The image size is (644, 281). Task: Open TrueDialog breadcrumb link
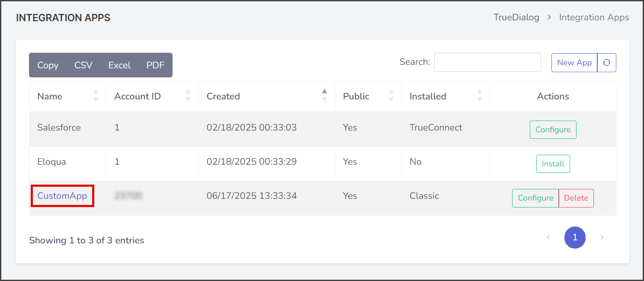point(516,17)
